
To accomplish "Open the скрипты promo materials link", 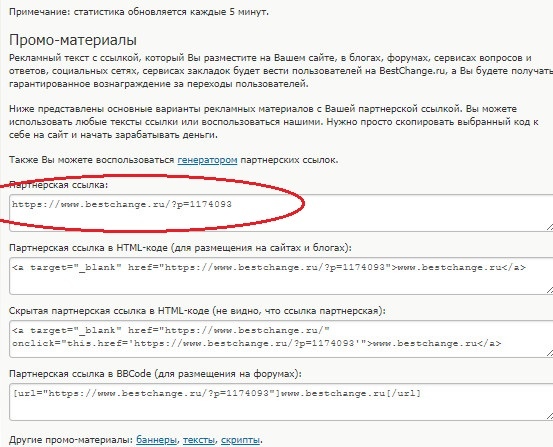I will pyautogui.click(x=240, y=440).
